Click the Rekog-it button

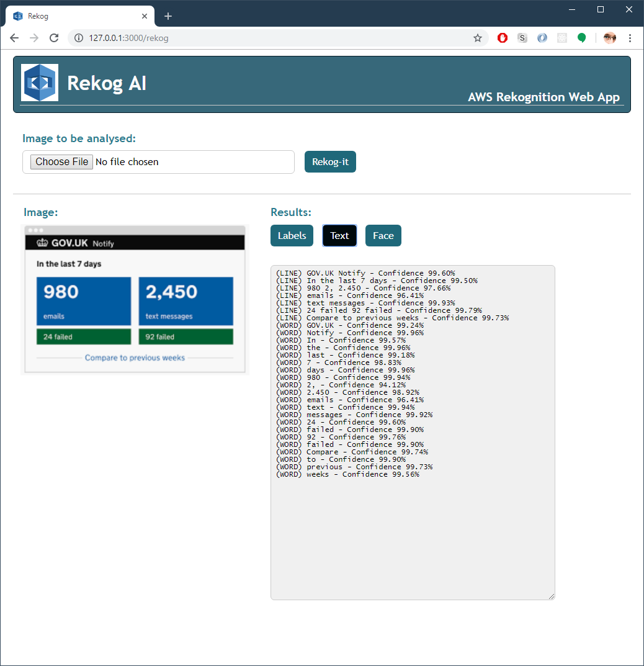330,162
